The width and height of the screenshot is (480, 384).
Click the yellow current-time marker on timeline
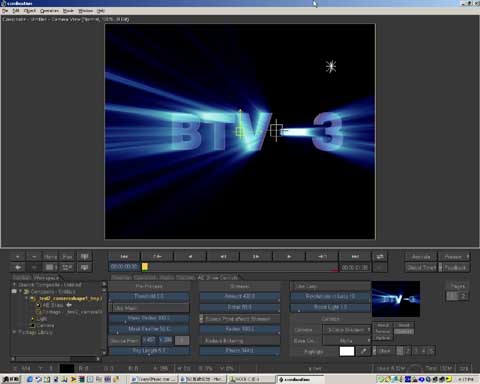(145, 267)
